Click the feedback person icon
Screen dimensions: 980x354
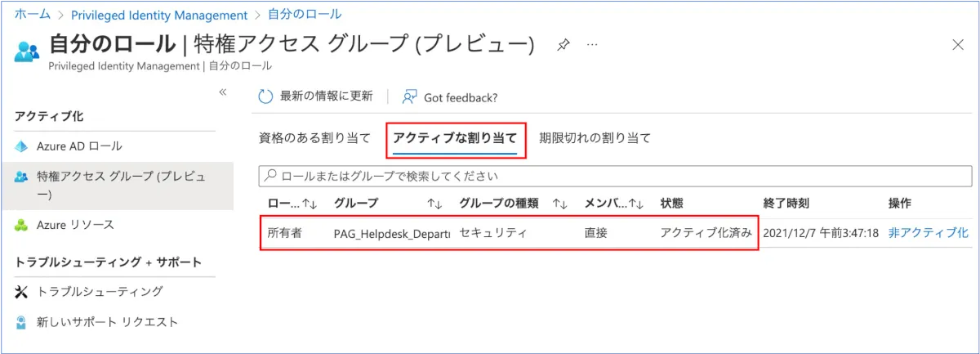[409, 97]
